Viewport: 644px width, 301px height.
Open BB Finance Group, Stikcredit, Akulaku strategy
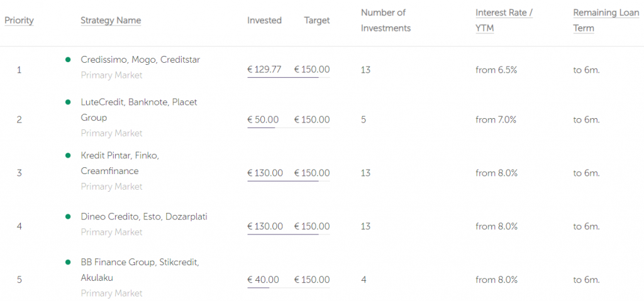coord(140,270)
